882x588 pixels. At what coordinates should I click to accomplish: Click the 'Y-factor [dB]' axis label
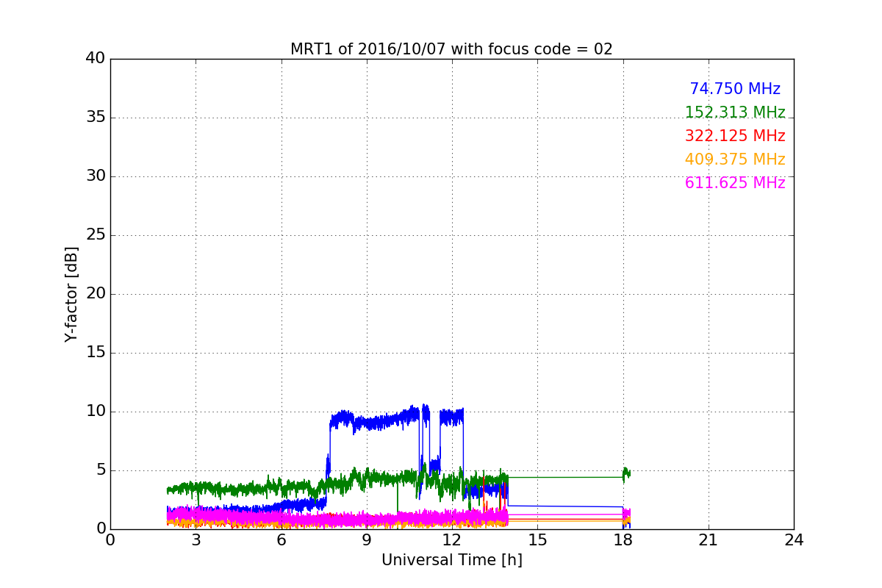(71, 294)
